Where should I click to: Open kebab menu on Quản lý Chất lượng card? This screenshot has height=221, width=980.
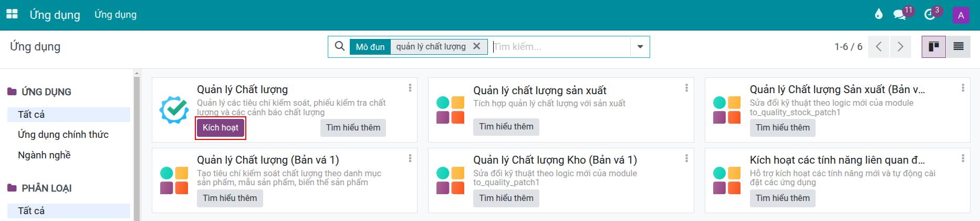click(x=410, y=88)
